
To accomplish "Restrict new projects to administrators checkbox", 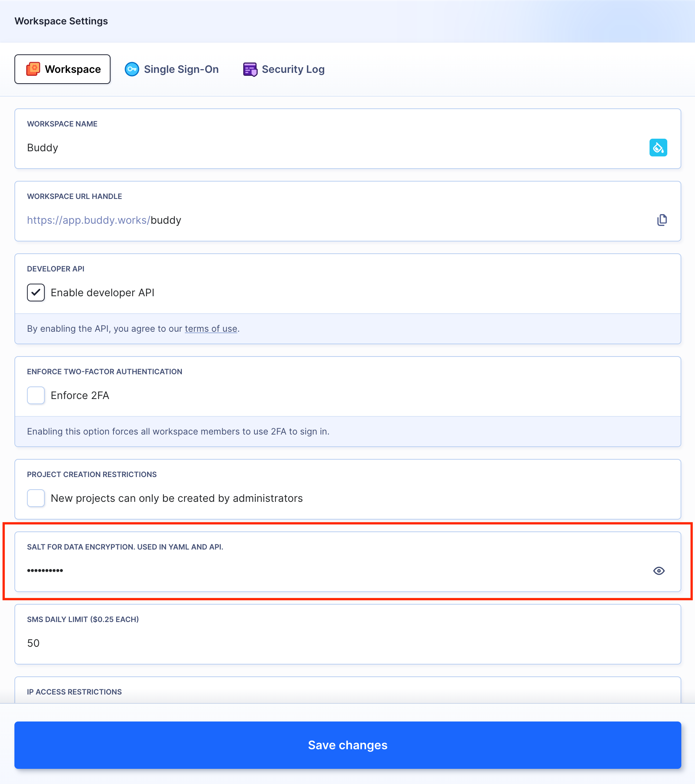I will coord(35,498).
